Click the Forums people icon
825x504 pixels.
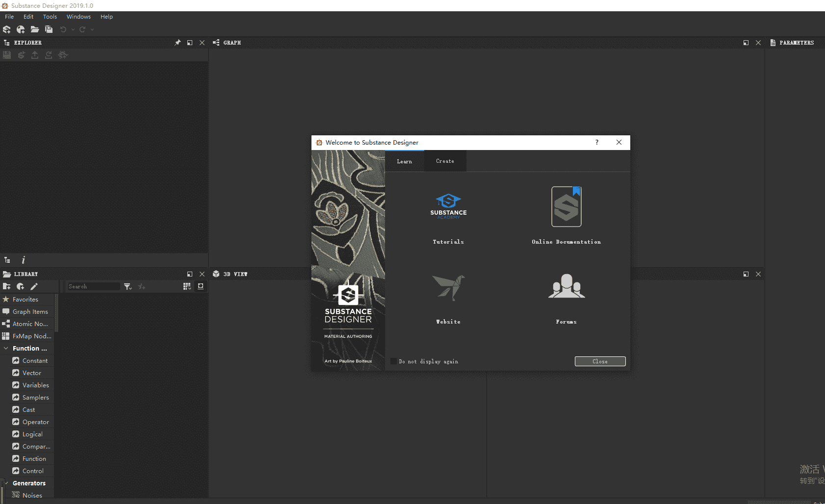(566, 286)
